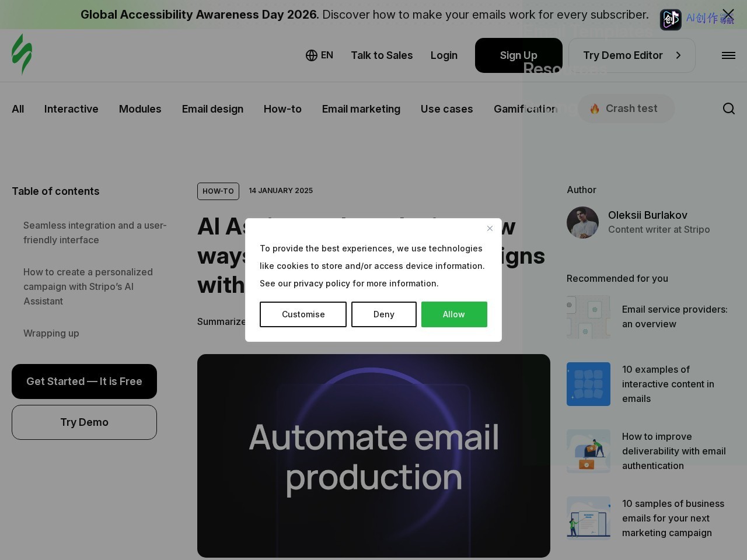Click the 14 JANUARY 2025 date
747x560 pixels.
click(x=281, y=191)
